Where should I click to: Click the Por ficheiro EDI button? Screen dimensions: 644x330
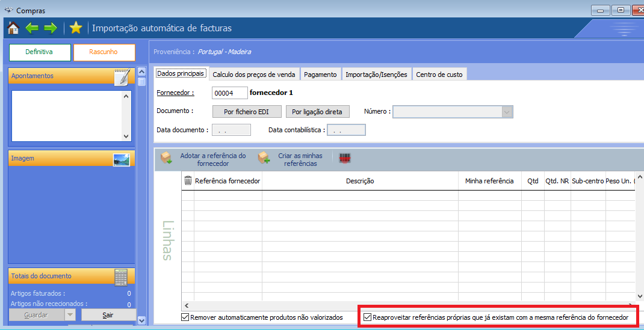click(x=246, y=112)
